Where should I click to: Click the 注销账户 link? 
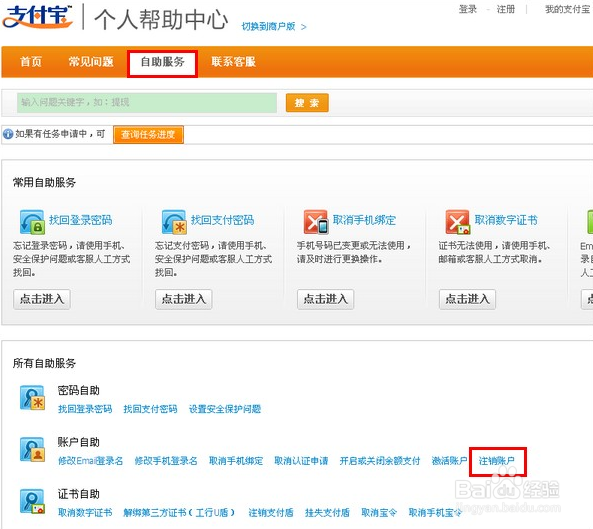pyautogui.click(x=497, y=461)
